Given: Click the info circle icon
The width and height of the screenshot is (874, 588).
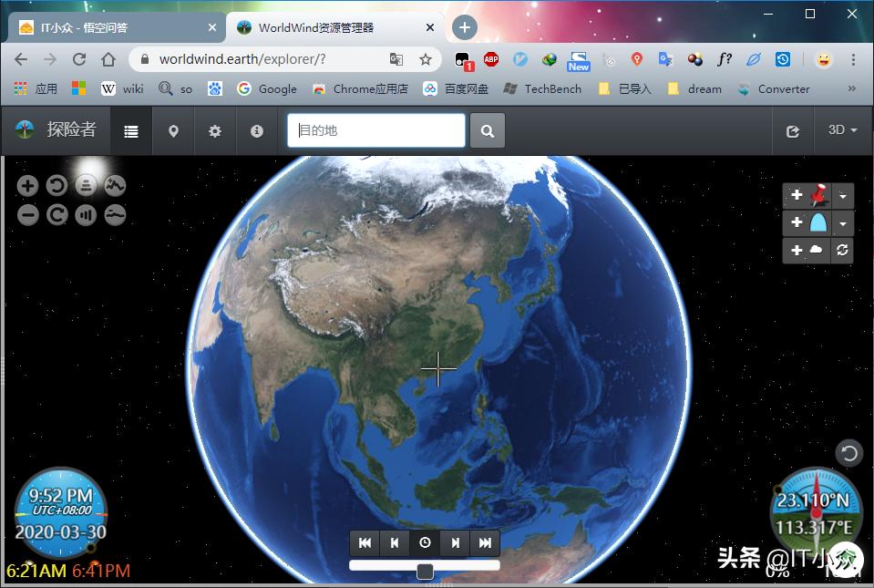Looking at the screenshot, I should pyautogui.click(x=257, y=131).
